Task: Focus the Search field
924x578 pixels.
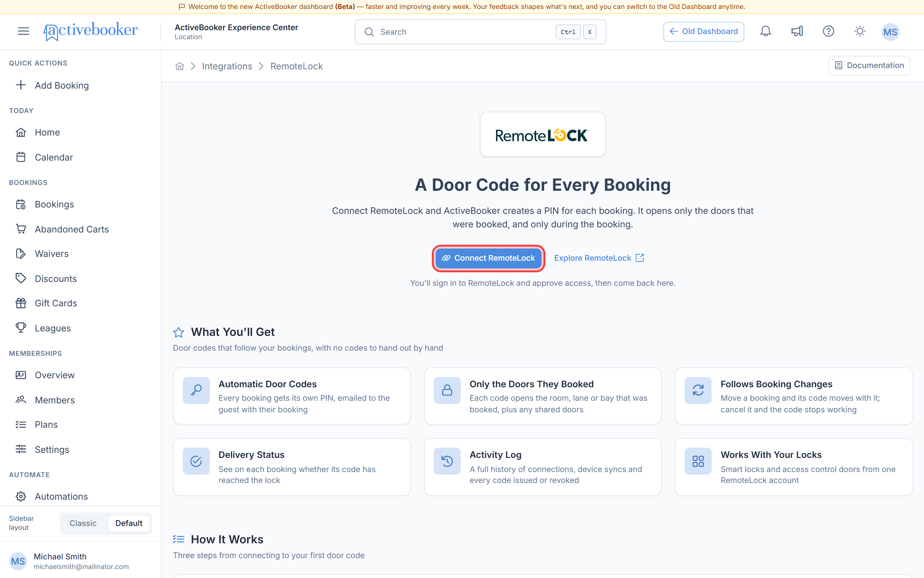Action: tap(480, 32)
